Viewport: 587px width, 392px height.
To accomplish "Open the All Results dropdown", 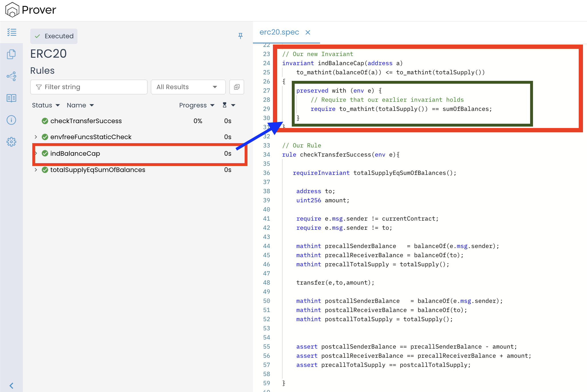I will pyautogui.click(x=188, y=87).
